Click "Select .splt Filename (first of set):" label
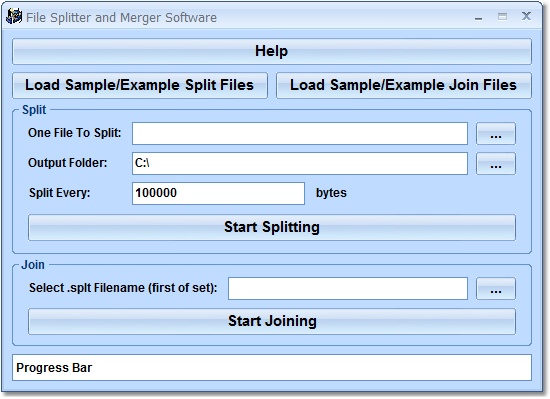 (123, 288)
